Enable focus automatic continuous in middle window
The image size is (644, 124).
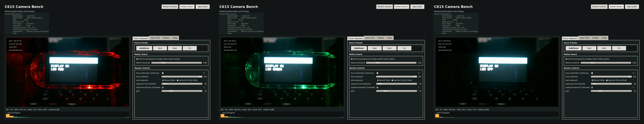click(x=377, y=73)
